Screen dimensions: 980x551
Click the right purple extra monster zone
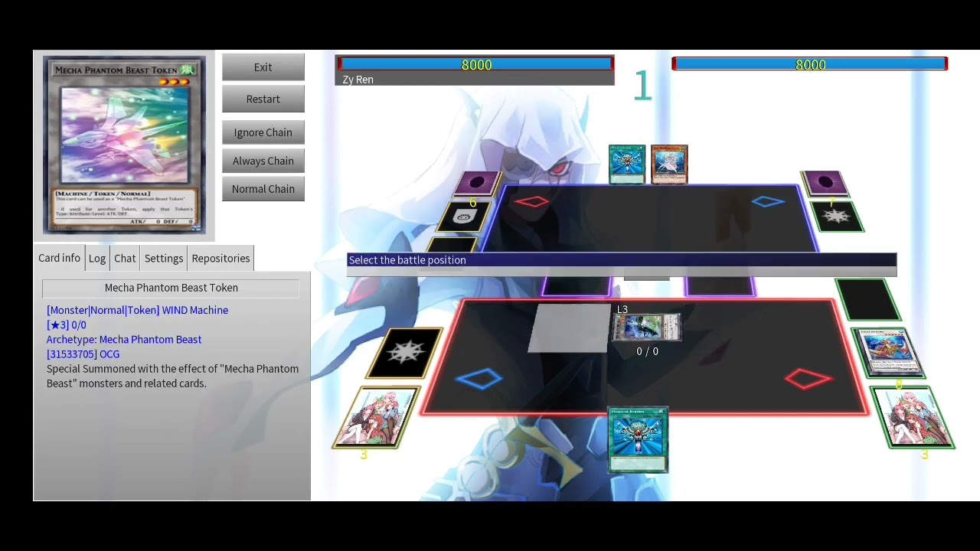point(720,287)
